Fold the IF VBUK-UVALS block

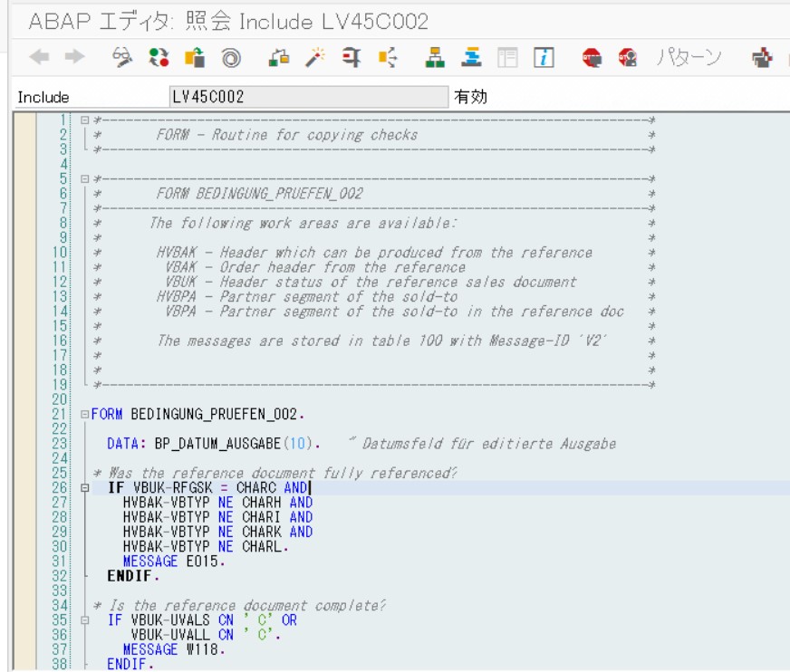point(85,620)
